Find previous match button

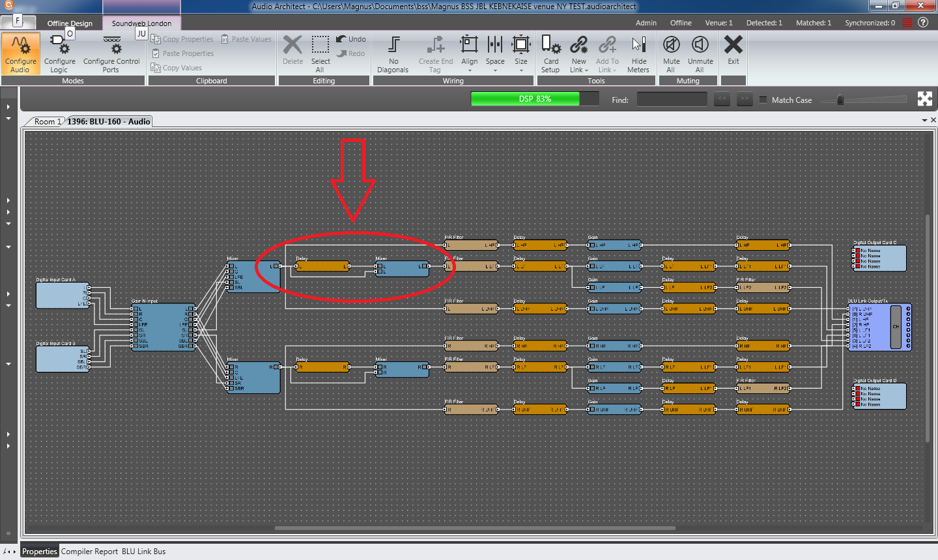[x=722, y=99]
